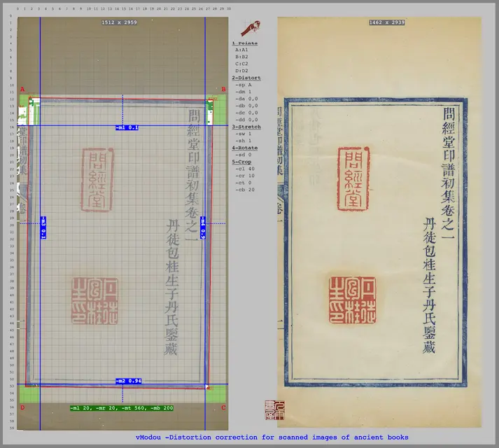
Task: Click the '-dm 1' distort parameter
Action: point(244,92)
